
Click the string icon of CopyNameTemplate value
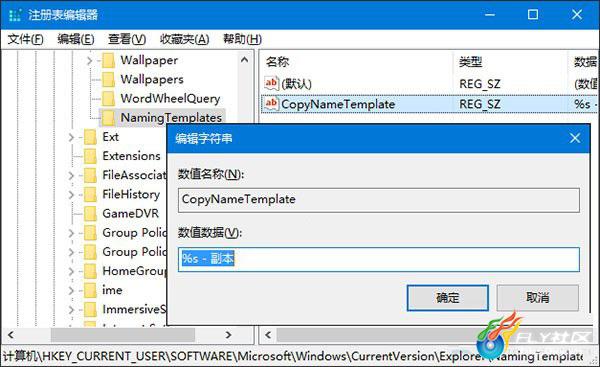point(271,103)
